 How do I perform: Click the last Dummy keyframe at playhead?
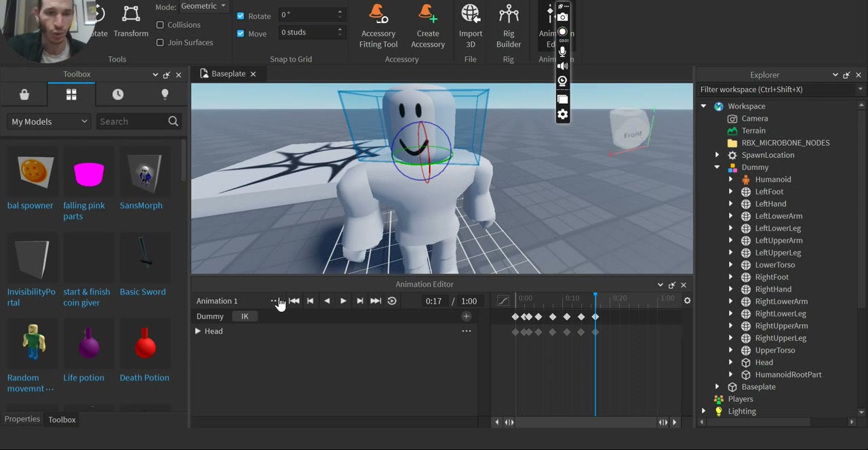pyautogui.click(x=595, y=317)
